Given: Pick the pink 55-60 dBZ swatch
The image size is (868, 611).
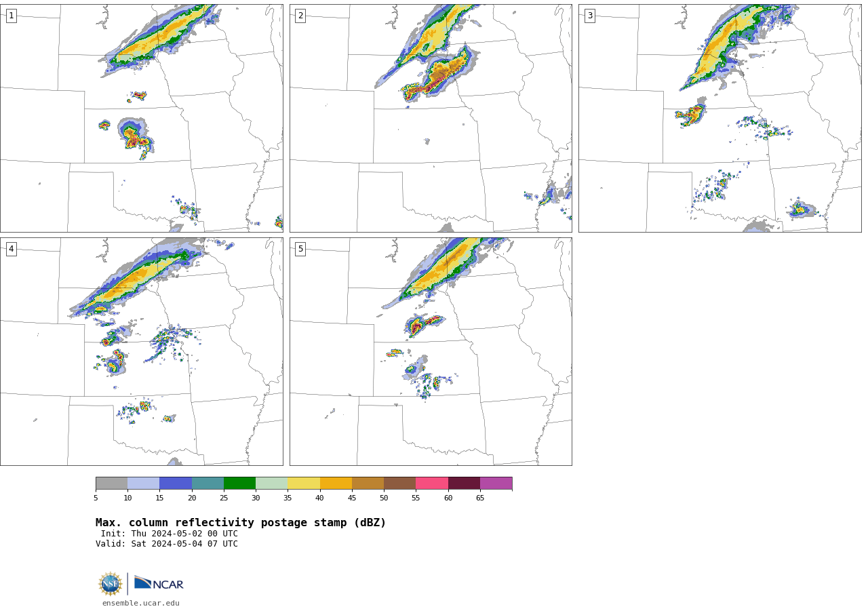Looking at the screenshot, I should click(432, 484).
